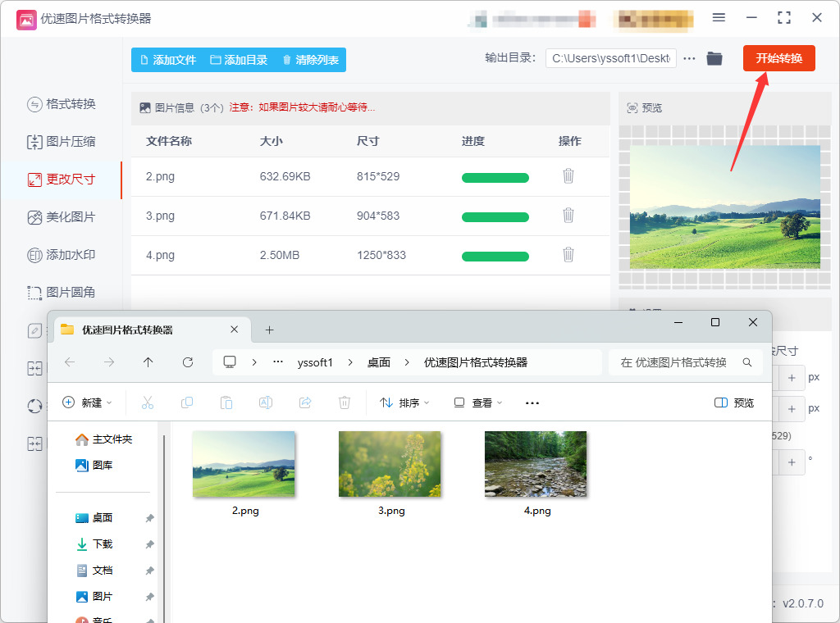Click the 添加目录 button

(x=239, y=60)
